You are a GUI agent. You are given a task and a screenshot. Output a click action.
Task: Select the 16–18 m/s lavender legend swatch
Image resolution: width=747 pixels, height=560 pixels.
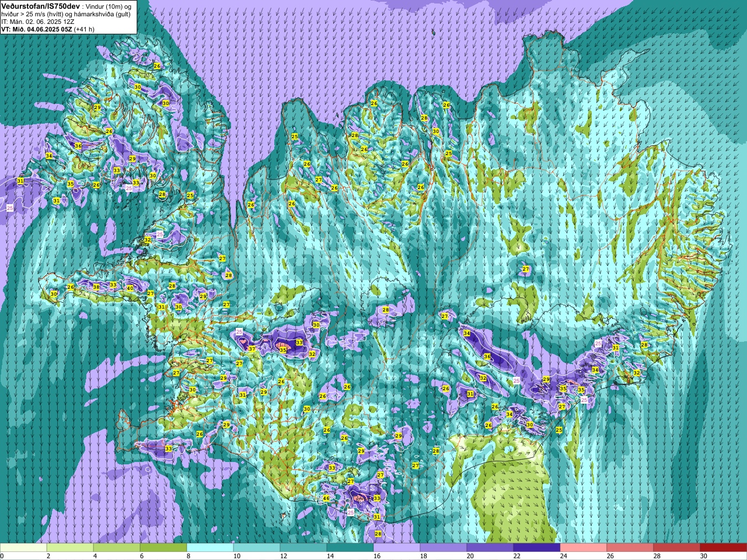(x=397, y=548)
